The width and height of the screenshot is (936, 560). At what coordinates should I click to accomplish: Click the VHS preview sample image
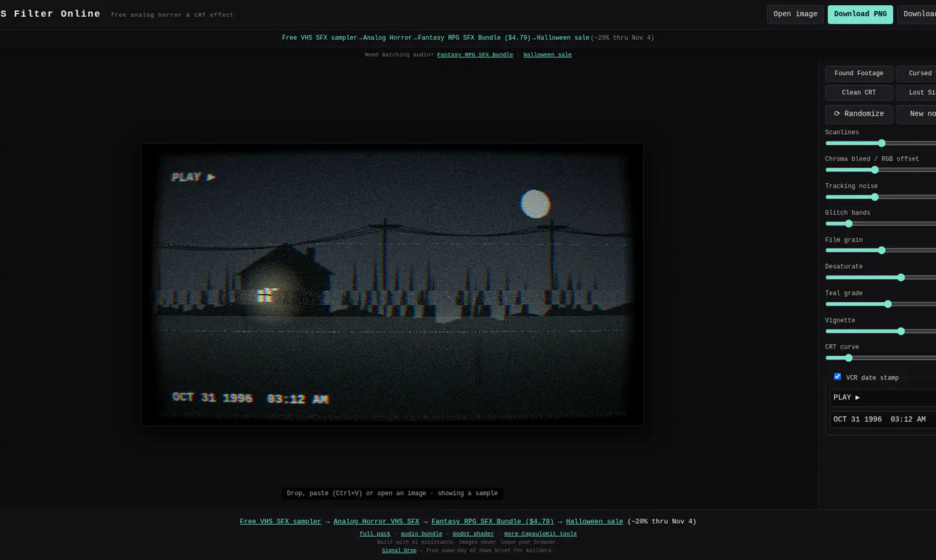click(x=392, y=284)
